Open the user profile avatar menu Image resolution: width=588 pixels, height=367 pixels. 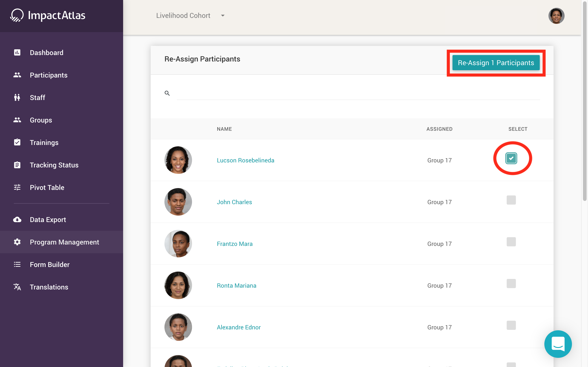(x=556, y=16)
